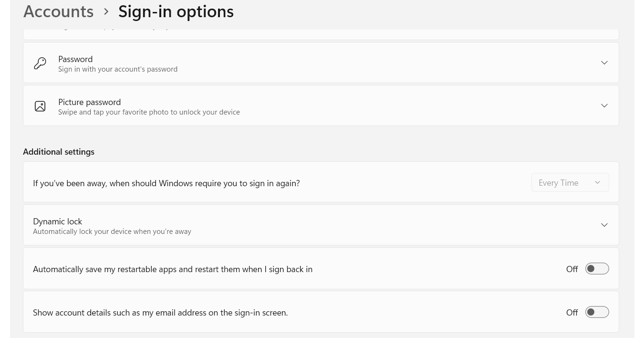Select the Picture password row label
Viewport: 644px width, 338px height.
89,102
